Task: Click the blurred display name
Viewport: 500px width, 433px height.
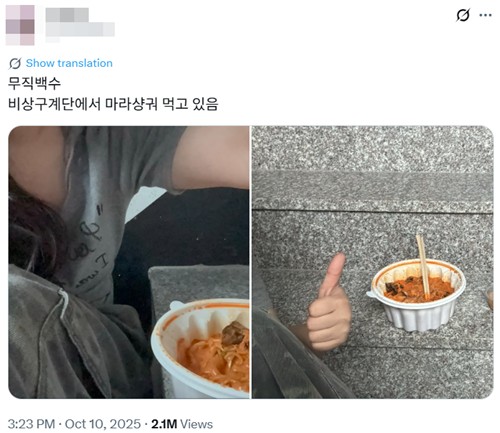Action: pyautogui.click(x=67, y=15)
